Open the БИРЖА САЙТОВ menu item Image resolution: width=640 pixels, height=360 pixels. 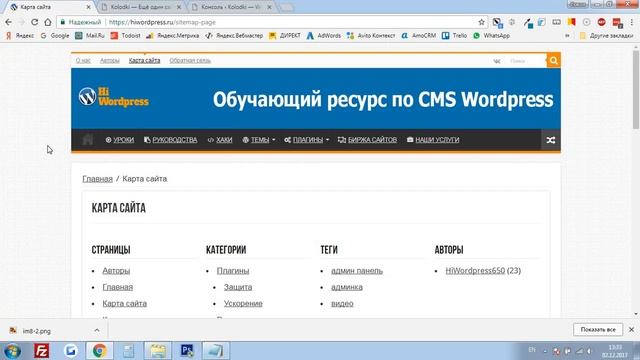[367, 140]
